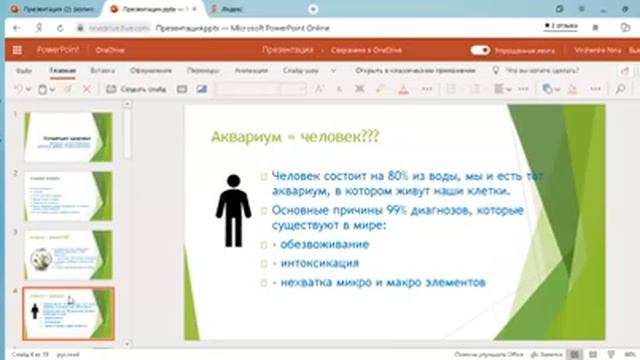Screen dimensions: 640x360
Task: Click the numbered list icon
Action: coord(476,89)
